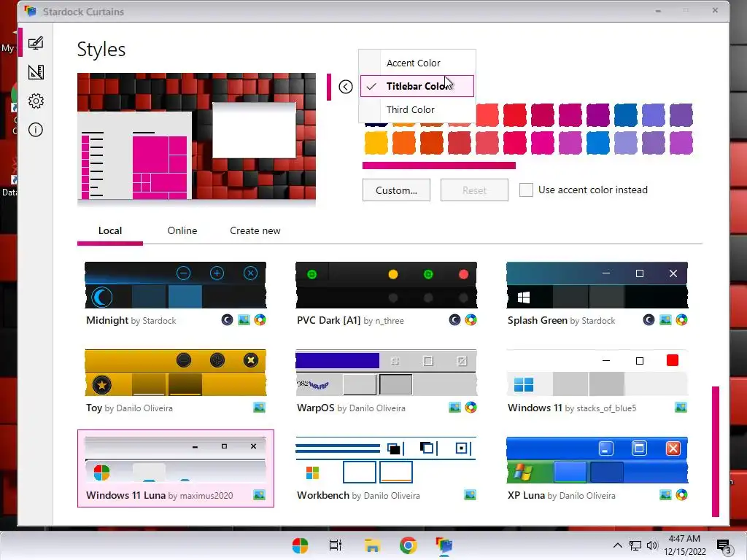This screenshot has width=747, height=560.
Task: Click the volume icon in the system tray
Action: 652,545
